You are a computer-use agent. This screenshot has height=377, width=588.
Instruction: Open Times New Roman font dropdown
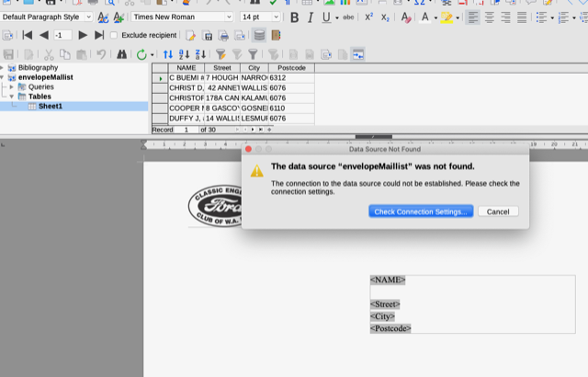[x=229, y=17]
